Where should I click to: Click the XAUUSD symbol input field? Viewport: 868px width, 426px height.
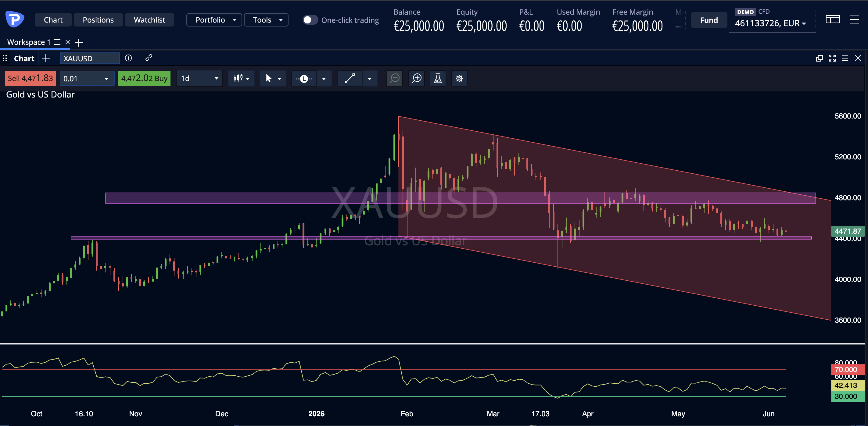tap(90, 58)
